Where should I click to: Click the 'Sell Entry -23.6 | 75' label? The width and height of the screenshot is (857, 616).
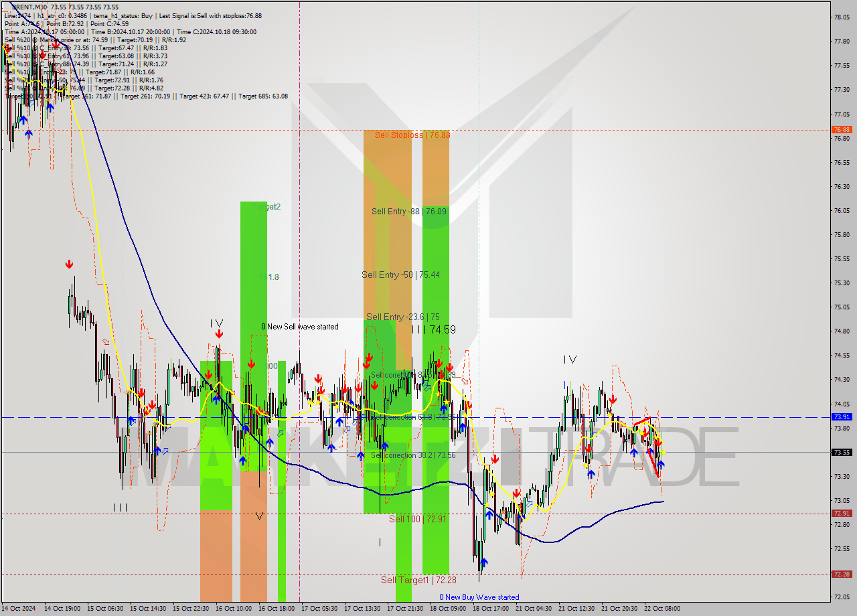point(403,317)
